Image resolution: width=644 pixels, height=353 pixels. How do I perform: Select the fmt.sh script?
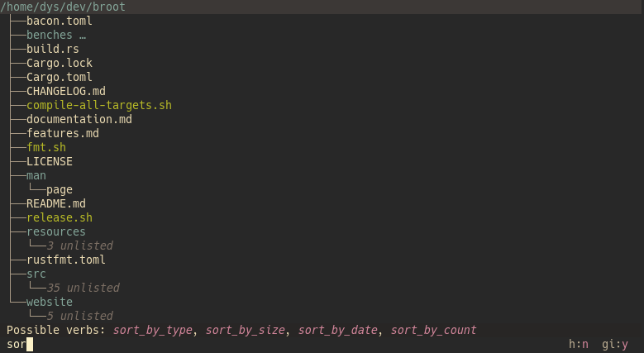pos(46,147)
